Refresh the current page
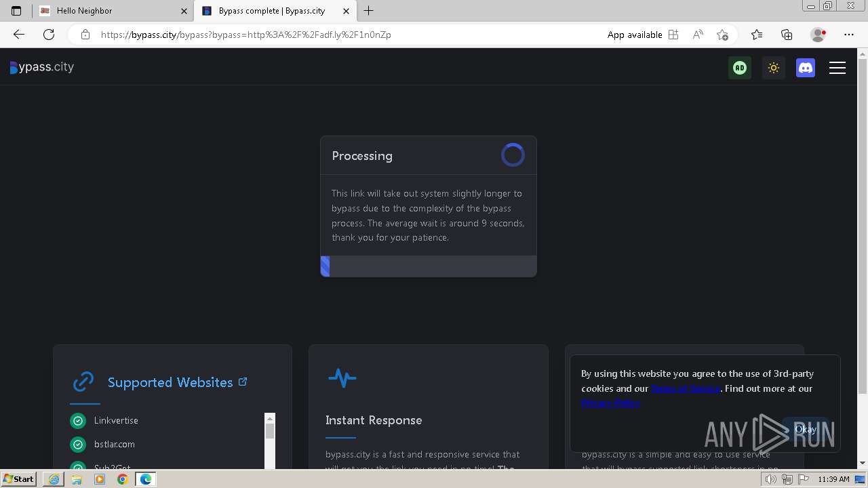The width and height of the screenshot is (868, 488). (x=49, y=35)
